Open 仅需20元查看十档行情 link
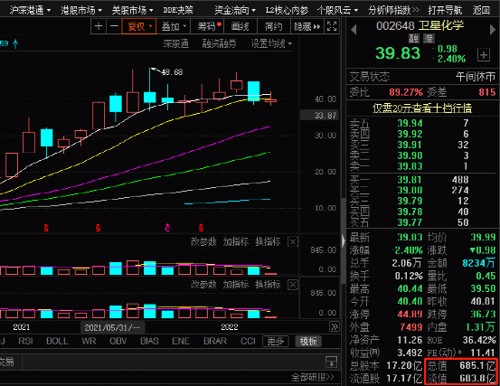The height and width of the screenshot is (386, 500). pyautogui.click(x=422, y=108)
